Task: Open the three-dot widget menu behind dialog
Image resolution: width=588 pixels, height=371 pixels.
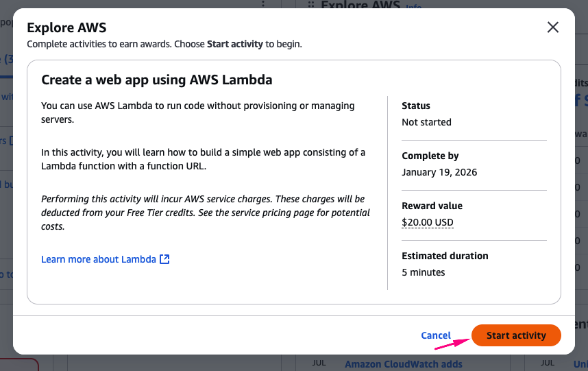Action: (x=263, y=4)
